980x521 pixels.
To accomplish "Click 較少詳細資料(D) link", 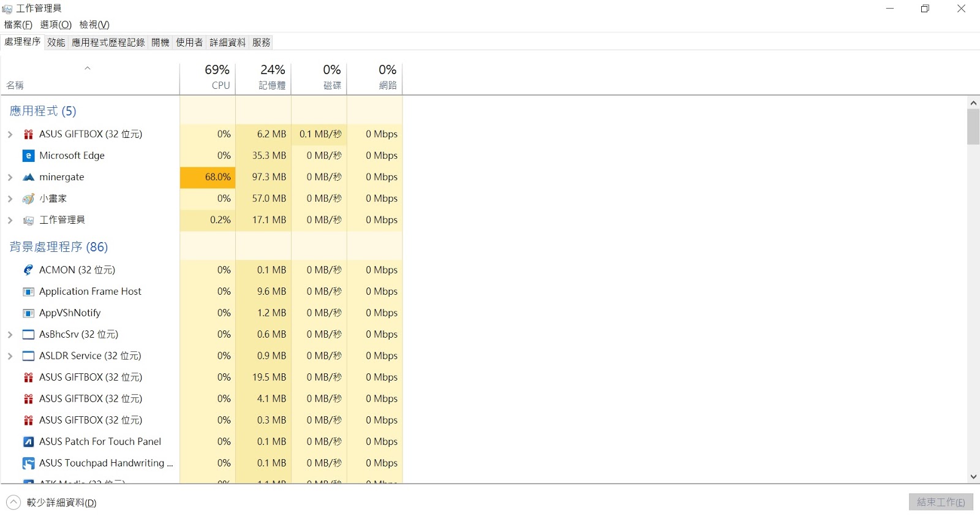I will (61, 503).
